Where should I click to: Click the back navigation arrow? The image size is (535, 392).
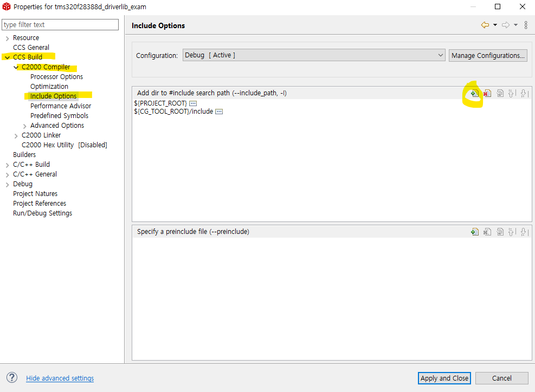point(484,25)
